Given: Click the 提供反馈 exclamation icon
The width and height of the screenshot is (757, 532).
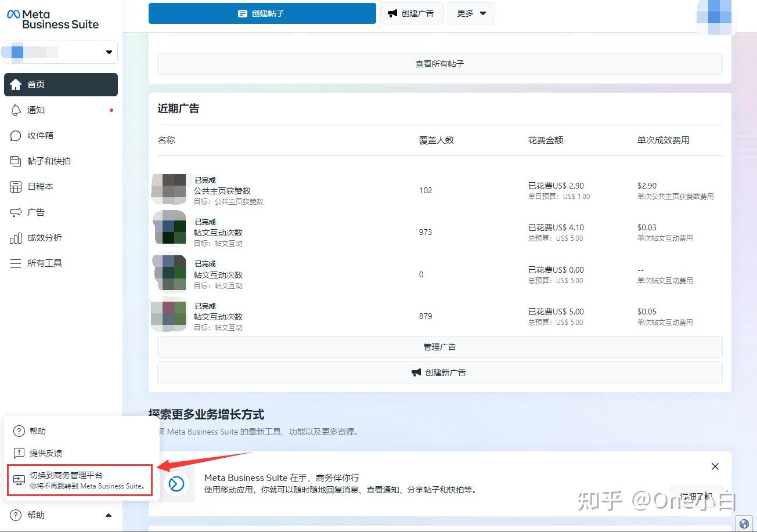Looking at the screenshot, I should (x=19, y=453).
